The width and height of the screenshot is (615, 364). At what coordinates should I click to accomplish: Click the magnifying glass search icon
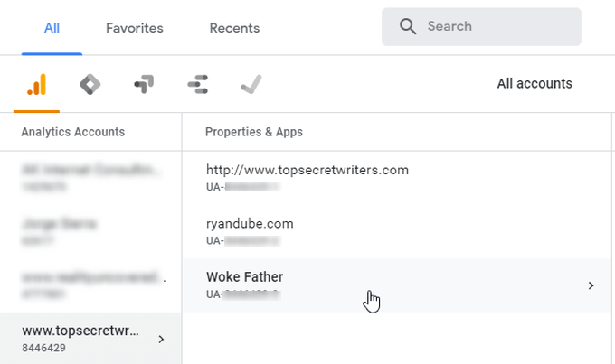click(x=407, y=27)
